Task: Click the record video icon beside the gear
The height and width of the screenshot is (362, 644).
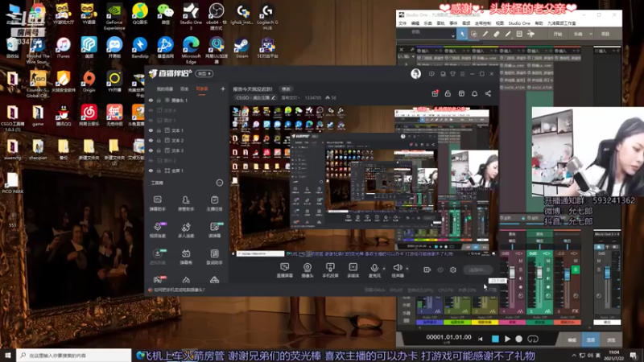Action: click(427, 269)
